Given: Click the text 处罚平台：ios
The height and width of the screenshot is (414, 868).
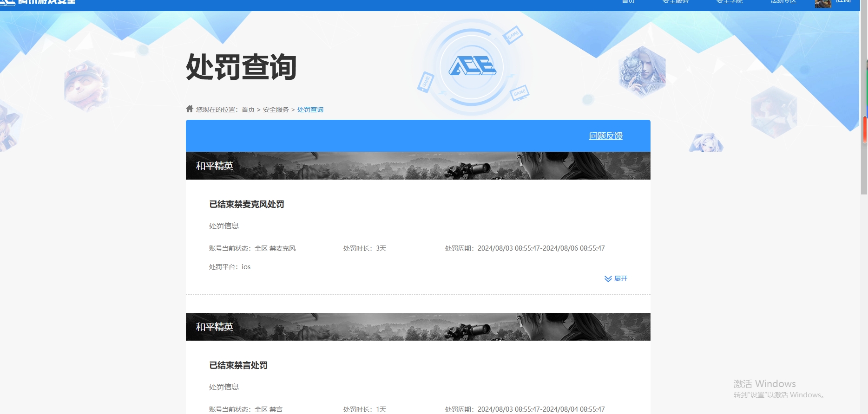Looking at the screenshot, I should pyautogui.click(x=230, y=267).
